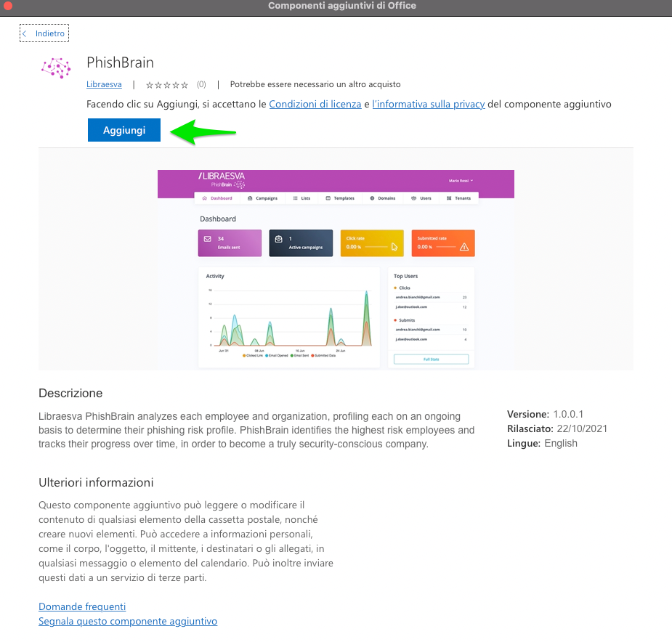Click the Aggiungi button
This screenshot has height=642, width=672.
[x=124, y=130]
